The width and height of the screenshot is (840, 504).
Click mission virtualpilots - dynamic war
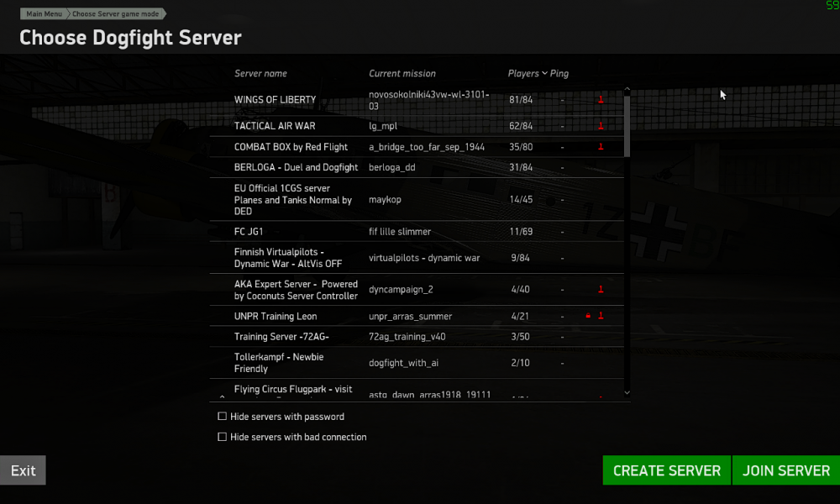(424, 258)
